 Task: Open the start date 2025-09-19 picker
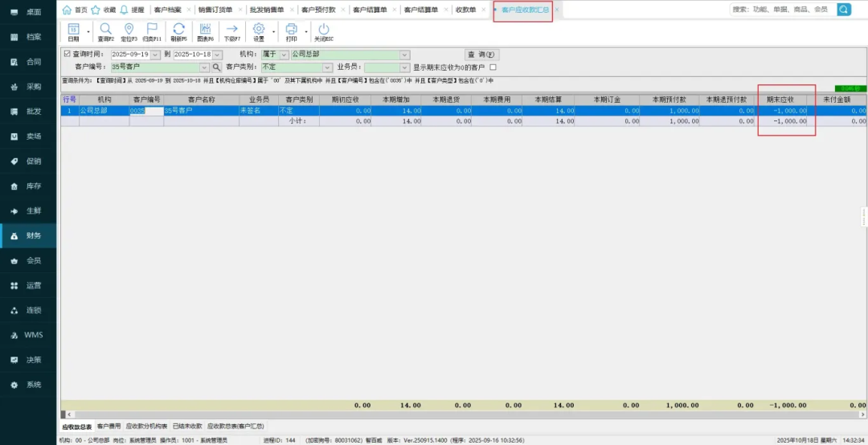[x=155, y=55]
